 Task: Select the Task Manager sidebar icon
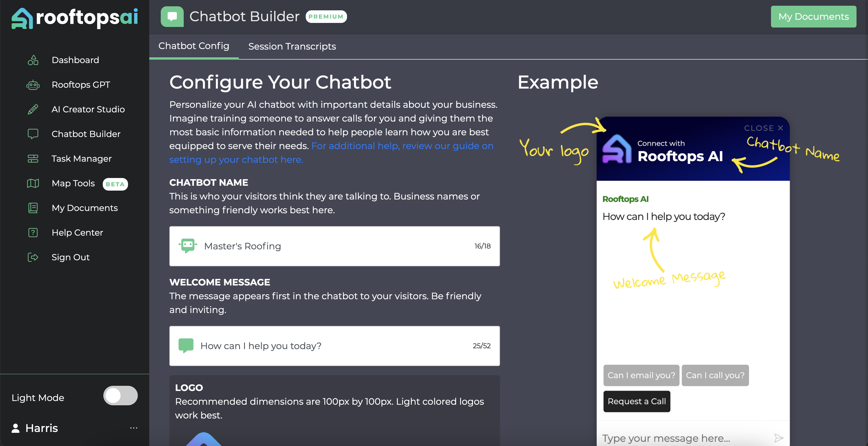tap(33, 159)
